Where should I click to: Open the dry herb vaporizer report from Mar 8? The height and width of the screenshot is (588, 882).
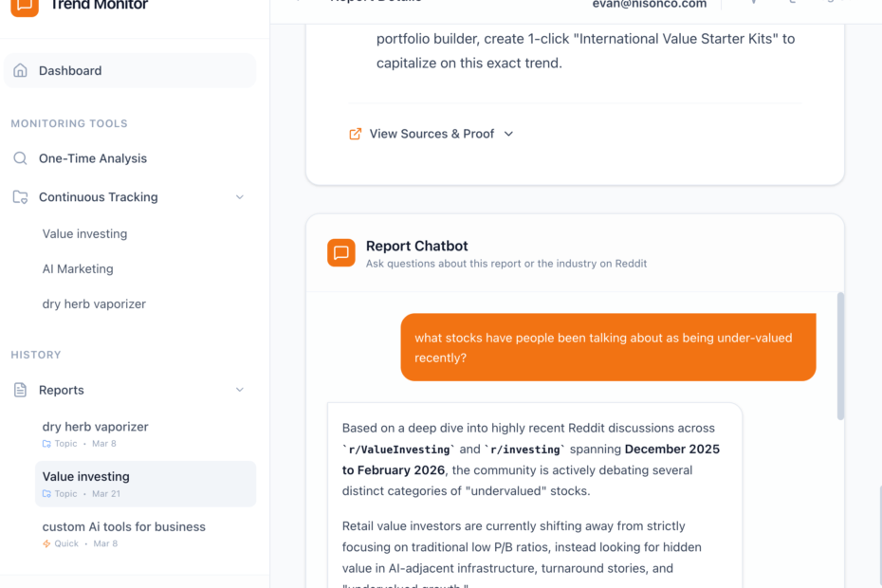coord(95,428)
